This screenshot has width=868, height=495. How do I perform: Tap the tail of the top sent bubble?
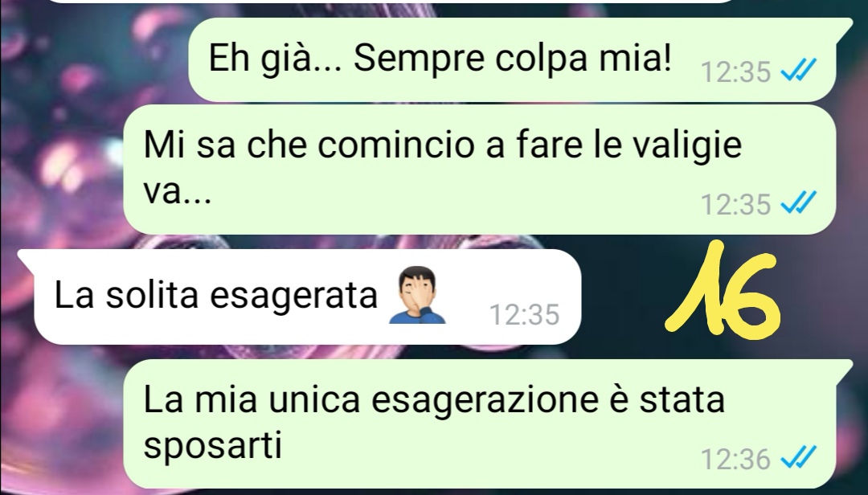845,26
